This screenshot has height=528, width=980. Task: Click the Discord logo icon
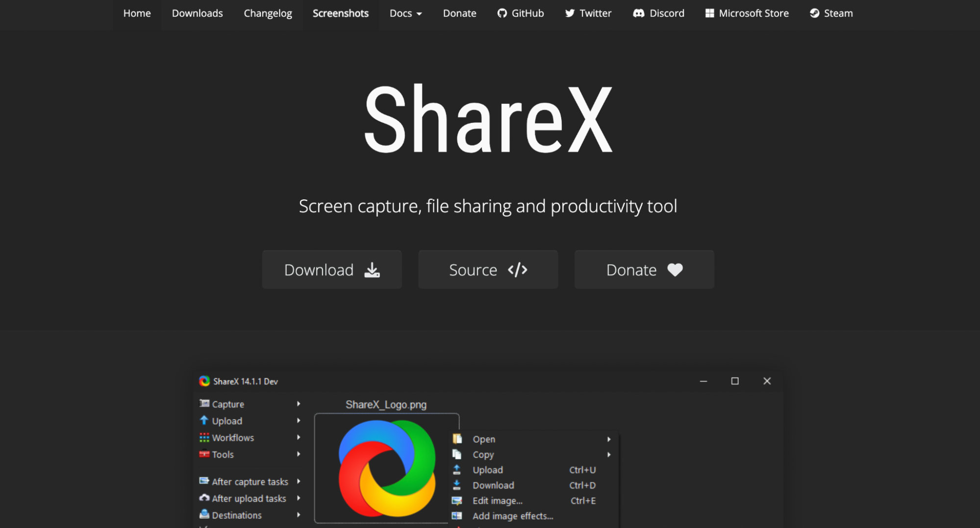(638, 13)
